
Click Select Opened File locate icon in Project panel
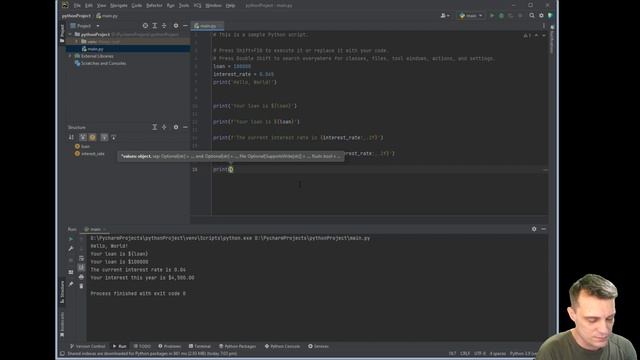click(145, 26)
